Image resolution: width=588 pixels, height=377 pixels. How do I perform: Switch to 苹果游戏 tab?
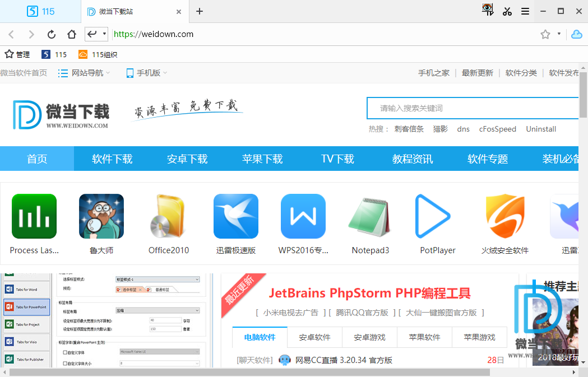point(480,337)
